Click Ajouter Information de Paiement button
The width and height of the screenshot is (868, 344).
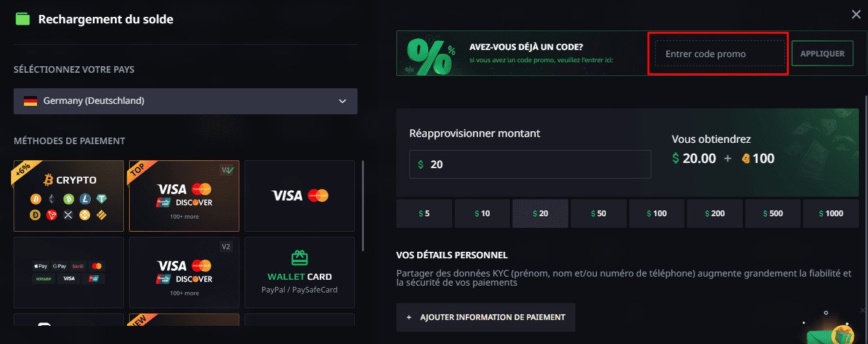[x=486, y=317]
